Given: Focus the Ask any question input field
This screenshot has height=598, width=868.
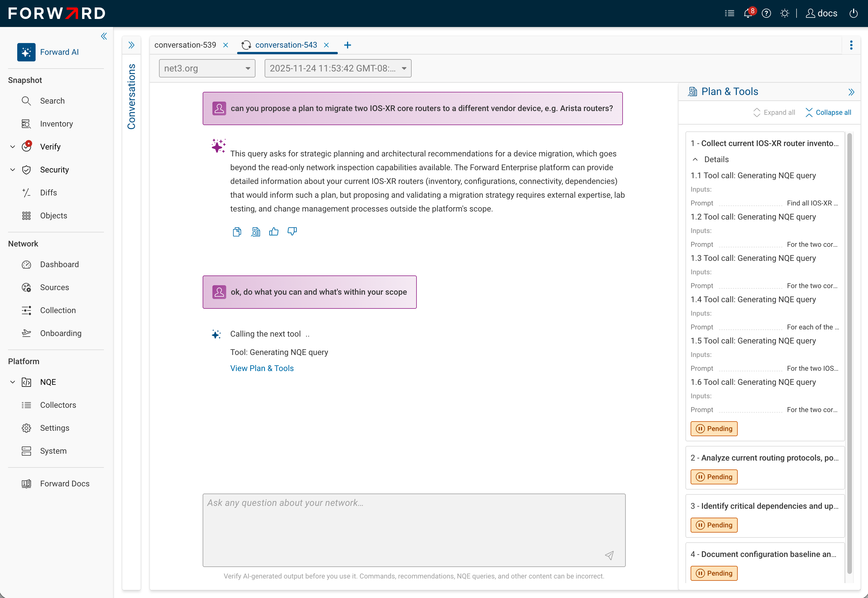Looking at the screenshot, I should click(414, 530).
